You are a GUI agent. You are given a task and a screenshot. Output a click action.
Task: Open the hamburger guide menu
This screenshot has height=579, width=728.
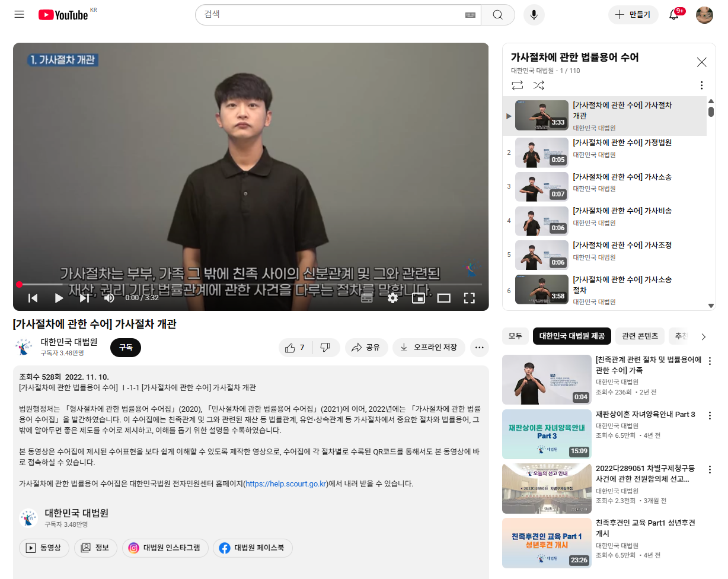tap(20, 14)
